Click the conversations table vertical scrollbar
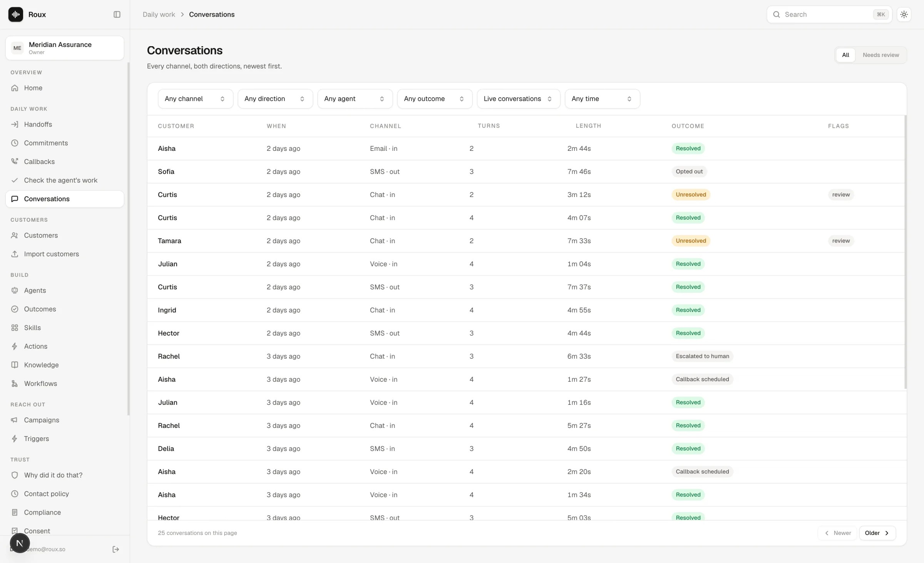The width and height of the screenshot is (924, 563). point(905,252)
